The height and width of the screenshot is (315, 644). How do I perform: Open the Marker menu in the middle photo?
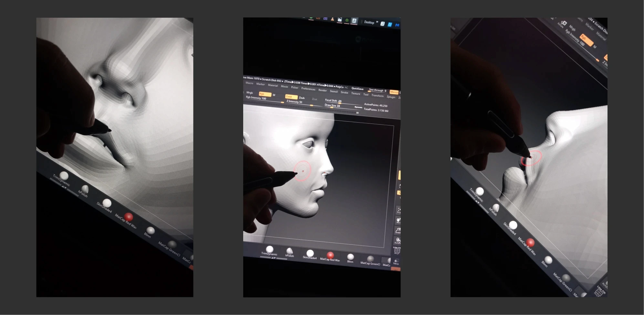260,84
